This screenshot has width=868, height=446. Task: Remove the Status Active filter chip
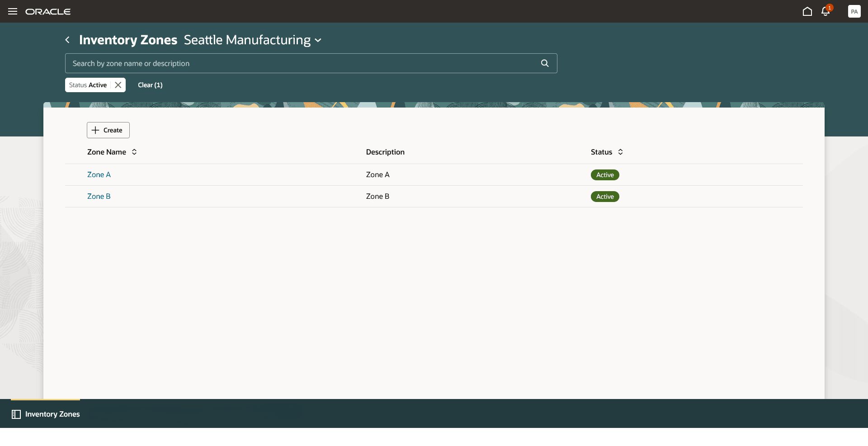118,85
